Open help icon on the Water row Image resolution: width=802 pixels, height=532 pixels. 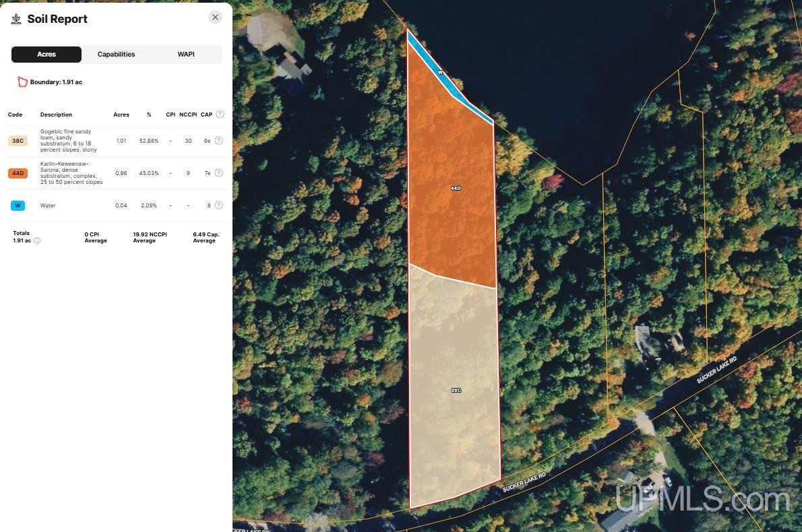pos(218,205)
